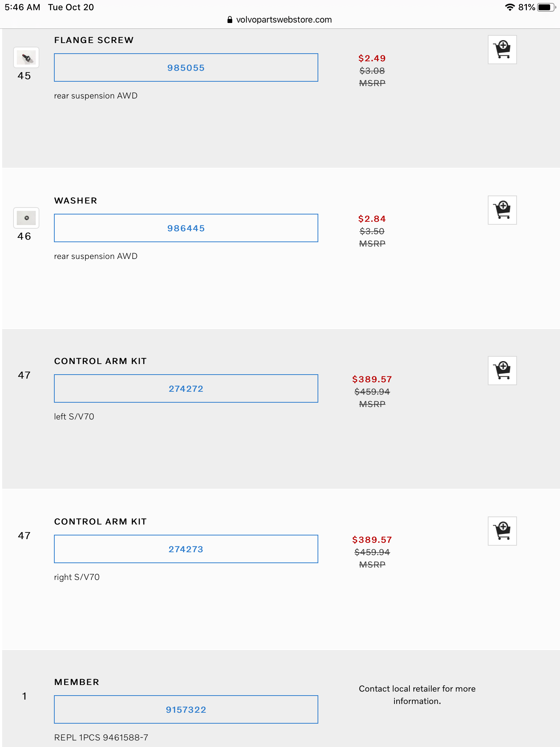
Task: Tap the 5:46 AM clock
Action: pyautogui.click(x=23, y=7)
